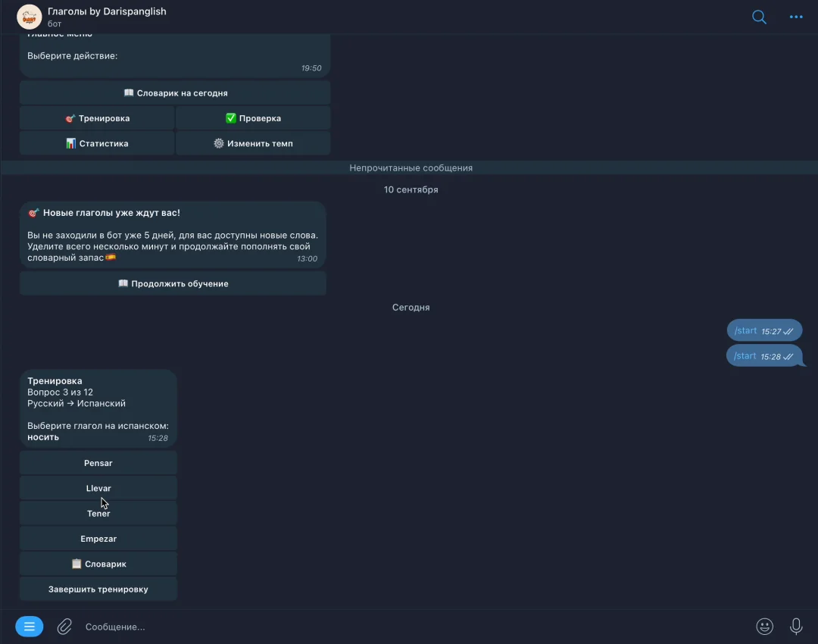Open the emoji picker

(764, 627)
